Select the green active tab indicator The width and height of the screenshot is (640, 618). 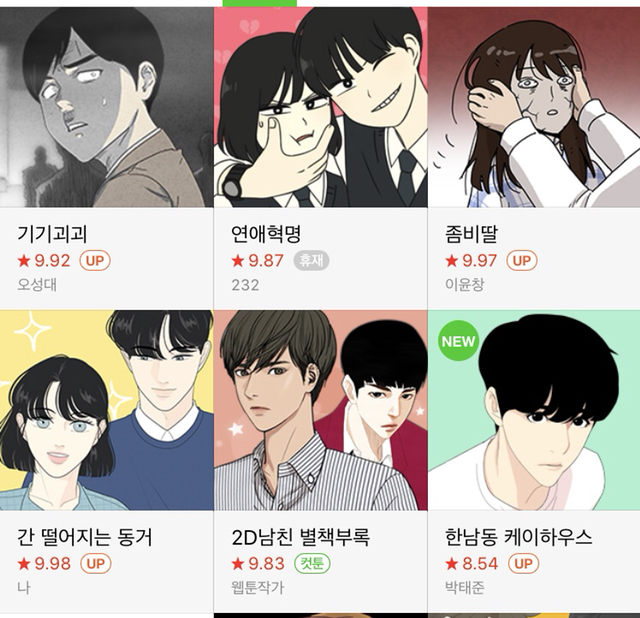coord(260,3)
